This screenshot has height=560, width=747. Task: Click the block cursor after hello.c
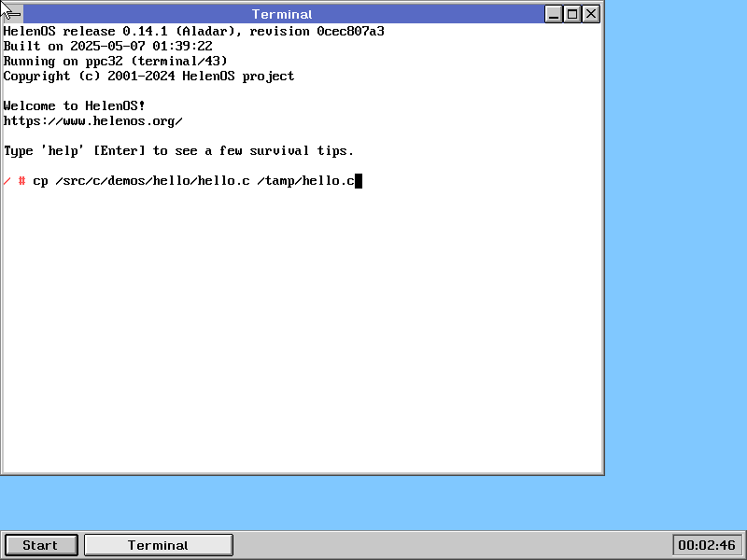coord(359,181)
